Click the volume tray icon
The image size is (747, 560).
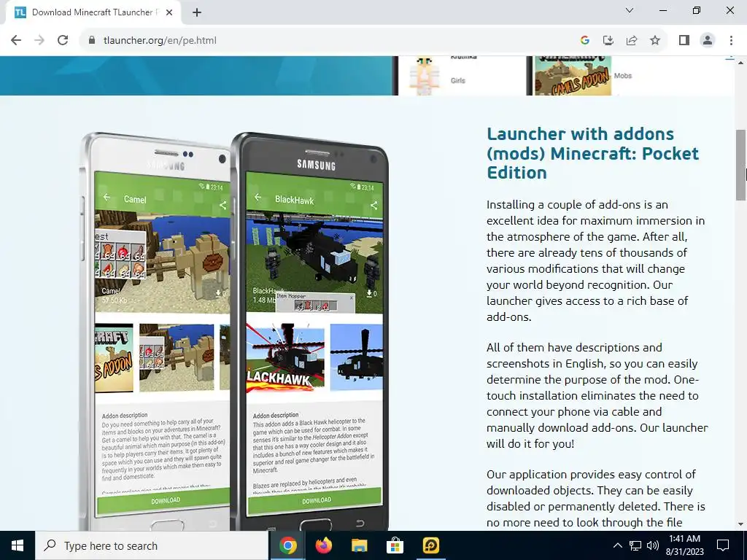653,545
